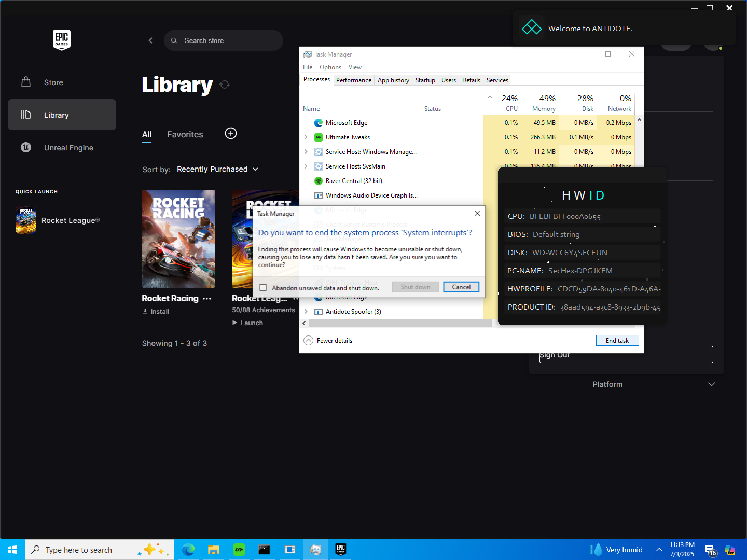Open the Store page icon

click(26, 82)
